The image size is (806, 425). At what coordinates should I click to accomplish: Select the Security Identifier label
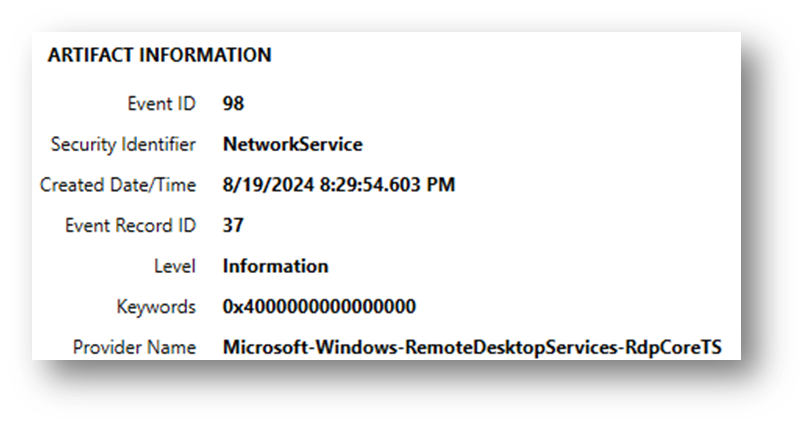click(123, 144)
